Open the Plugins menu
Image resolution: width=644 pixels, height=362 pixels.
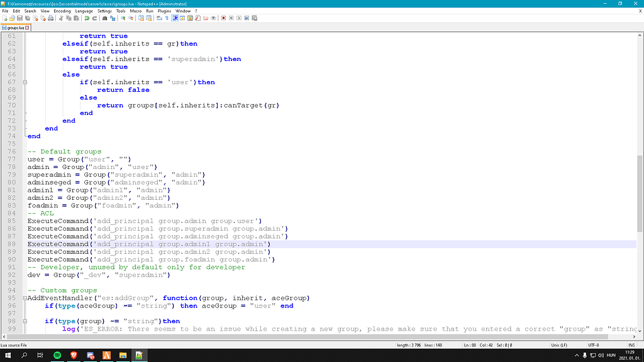click(x=164, y=11)
